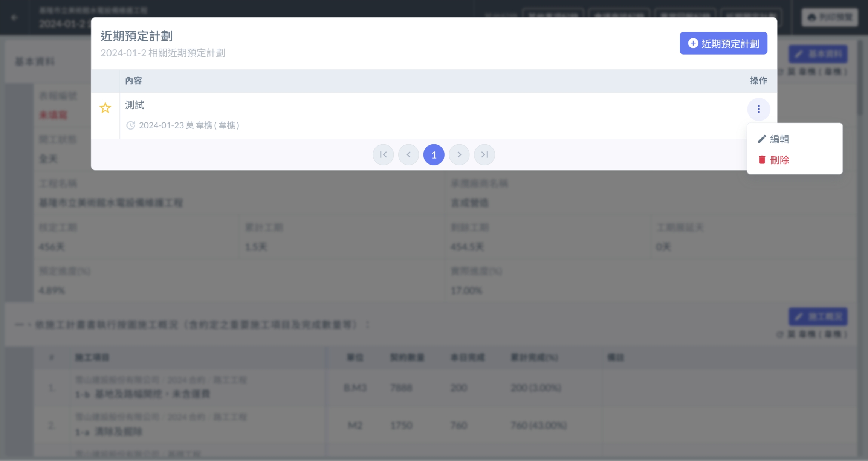
Task: Click the clock icon beside 2024-01-23
Action: click(130, 125)
